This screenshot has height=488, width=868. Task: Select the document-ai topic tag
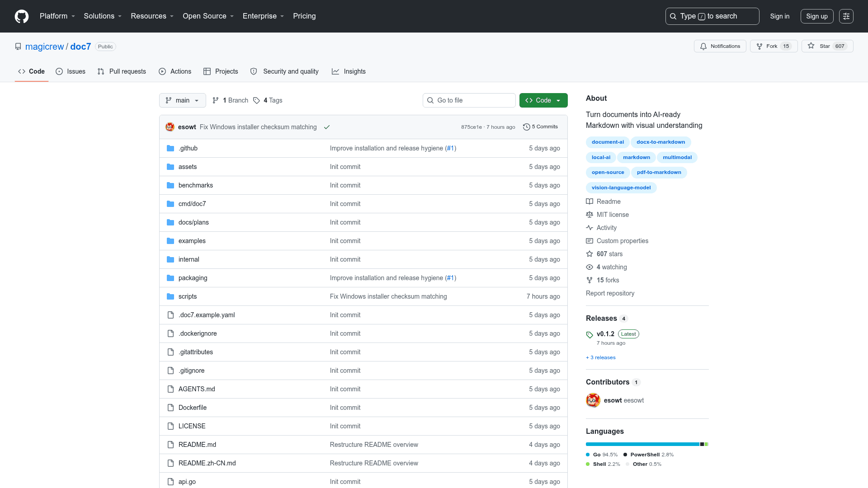click(x=608, y=142)
